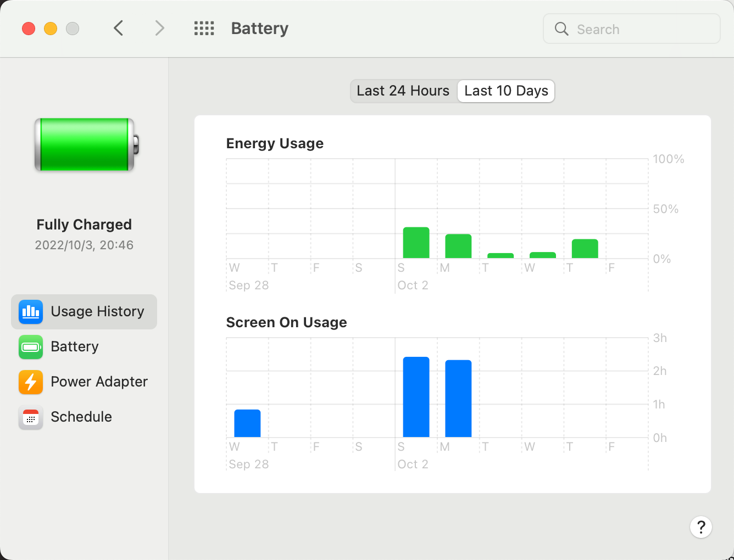Minimize the Battery window
This screenshot has height=560, width=734.
[x=51, y=29]
